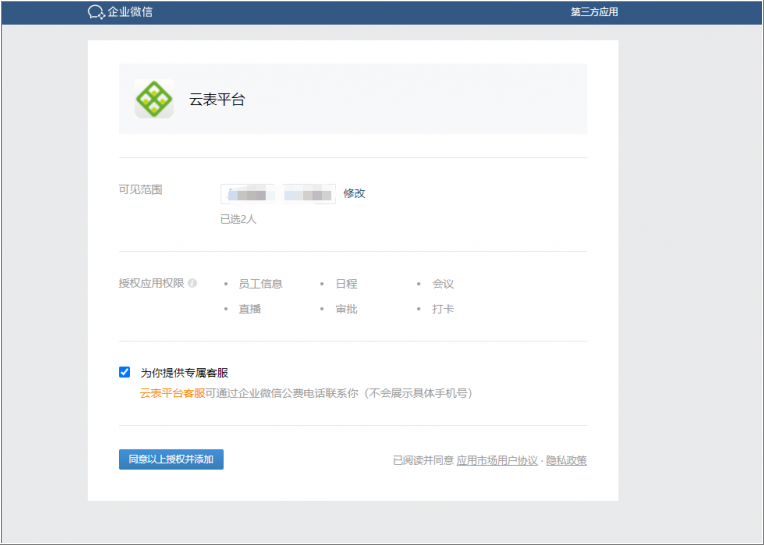764x545 pixels.
Task: Open the 隐私政策 link
Action: (566, 460)
